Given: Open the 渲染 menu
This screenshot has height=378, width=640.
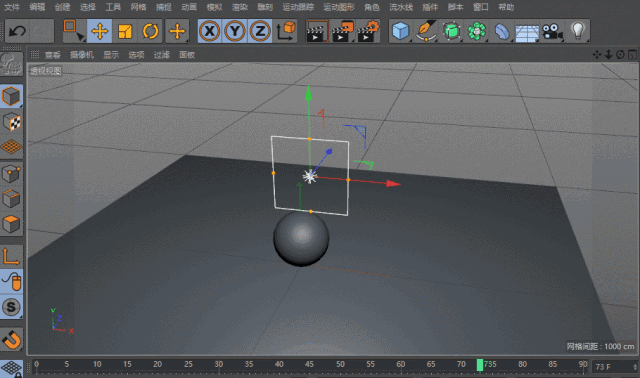Looking at the screenshot, I should [x=240, y=7].
